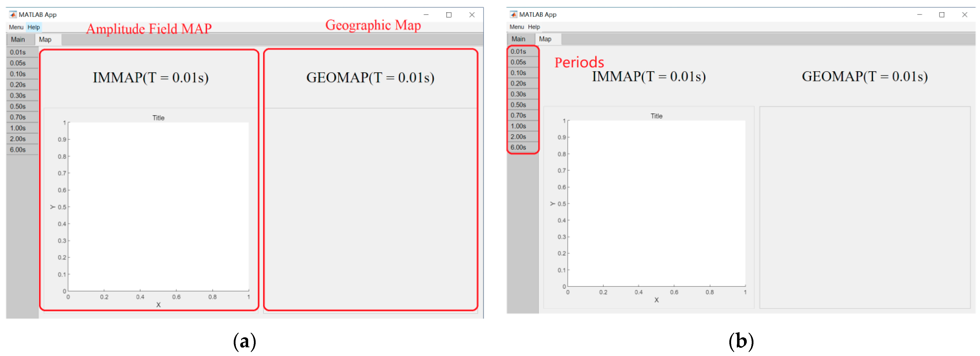Open Help menu in right window
This screenshot has height=356, width=980.
(x=534, y=27)
